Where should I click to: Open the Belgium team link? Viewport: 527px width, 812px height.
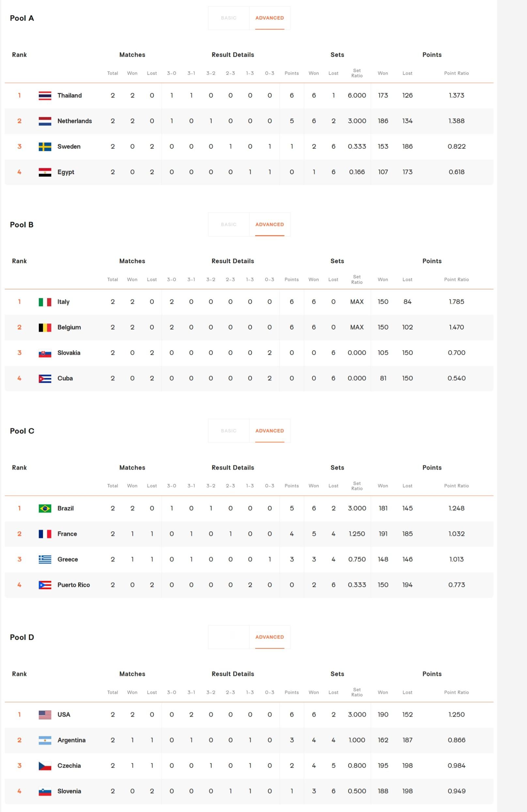[69, 327]
